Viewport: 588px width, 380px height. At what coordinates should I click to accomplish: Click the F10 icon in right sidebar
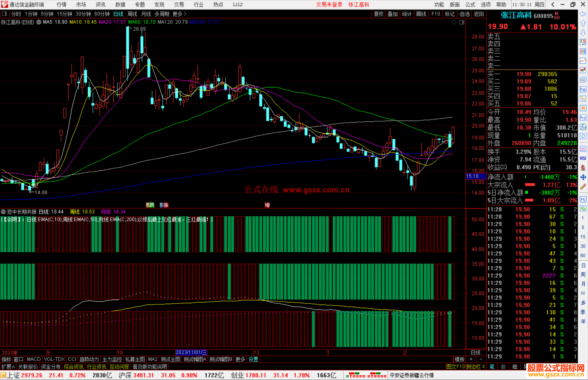[x=583, y=89]
